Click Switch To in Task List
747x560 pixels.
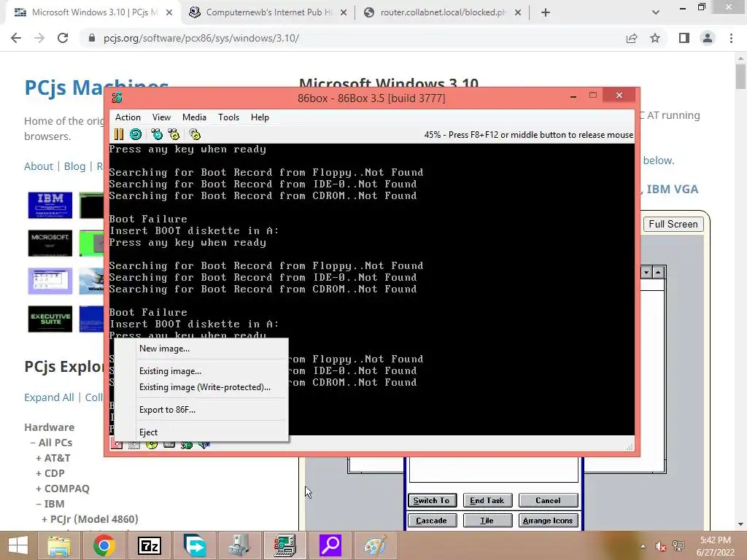[x=432, y=500]
